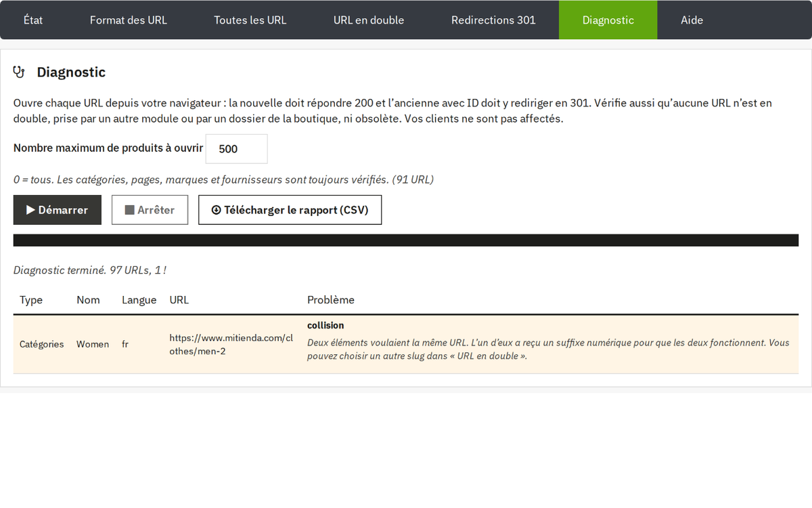Click the Women name cell
The height and width of the screenshot is (508, 812).
point(93,344)
